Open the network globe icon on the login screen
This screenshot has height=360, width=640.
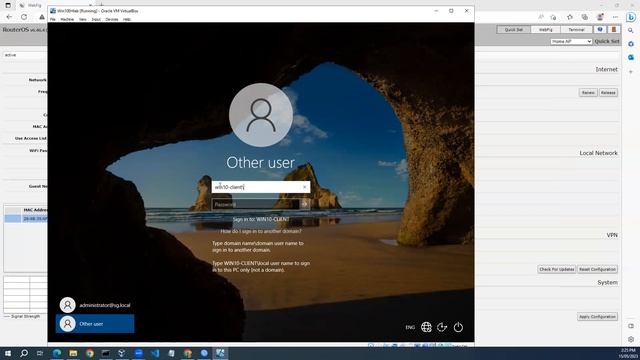[426, 327]
